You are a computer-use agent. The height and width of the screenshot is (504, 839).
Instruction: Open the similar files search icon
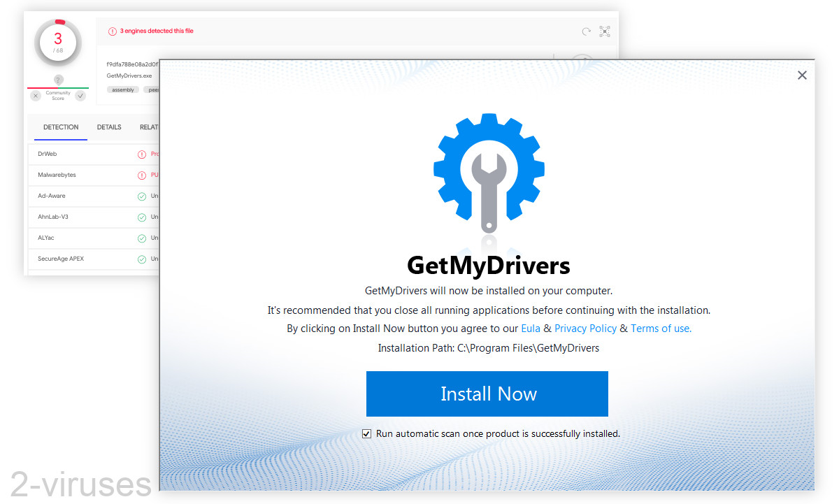coord(604,31)
